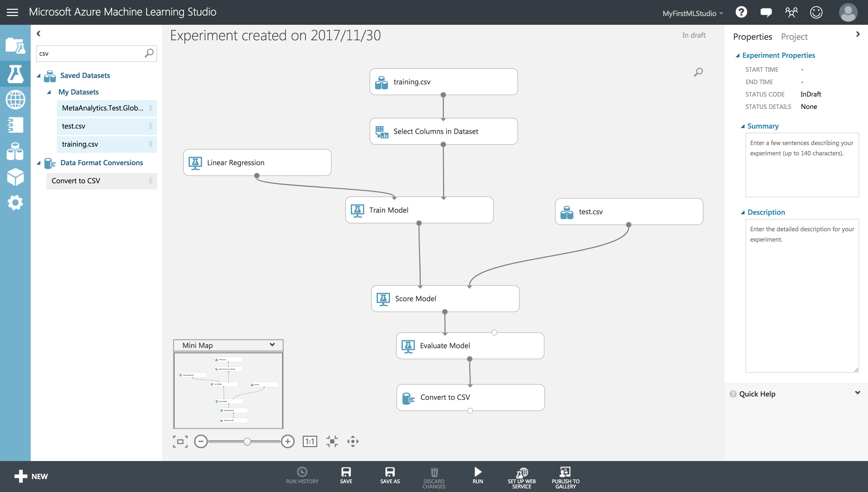Click the experiment title text

(x=275, y=35)
